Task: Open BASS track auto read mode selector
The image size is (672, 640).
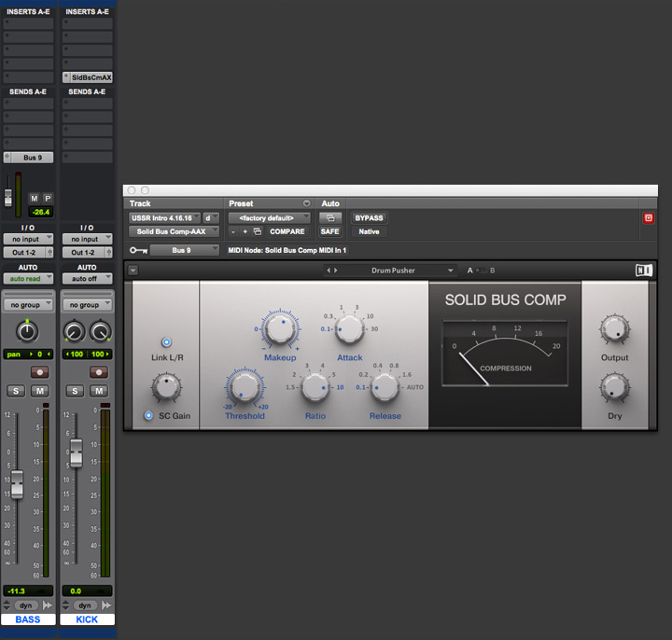Action: tap(28, 278)
